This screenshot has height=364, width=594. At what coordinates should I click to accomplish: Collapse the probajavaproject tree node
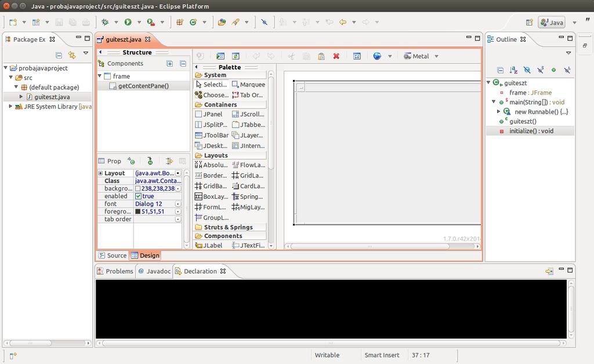pos(6,68)
